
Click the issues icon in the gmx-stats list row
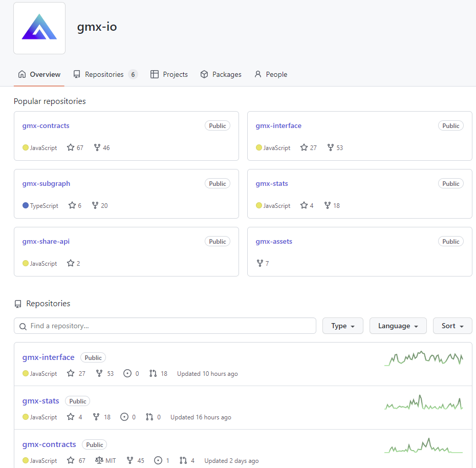click(124, 417)
